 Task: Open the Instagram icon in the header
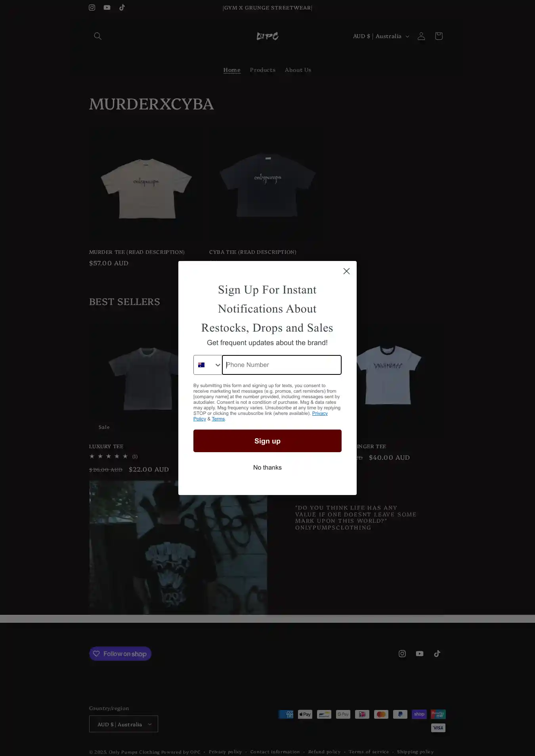pos(92,8)
